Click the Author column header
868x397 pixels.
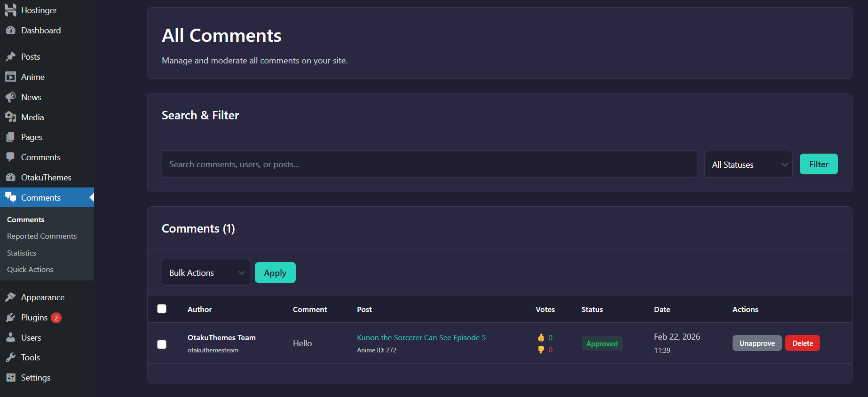point(200,309)
